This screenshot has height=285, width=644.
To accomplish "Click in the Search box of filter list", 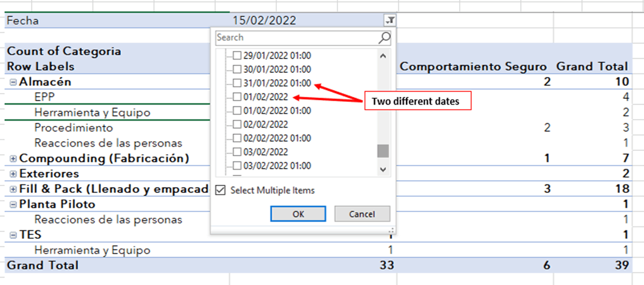I will tap(297, 38).
